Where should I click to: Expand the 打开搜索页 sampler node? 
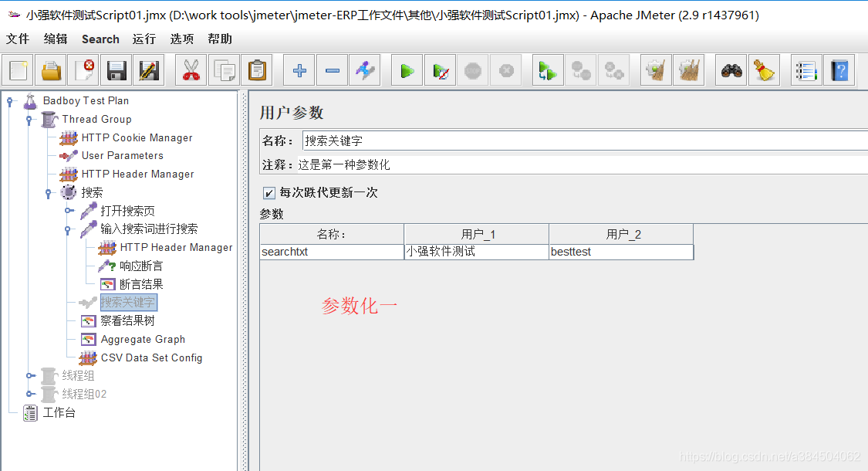tap(69, 211)
